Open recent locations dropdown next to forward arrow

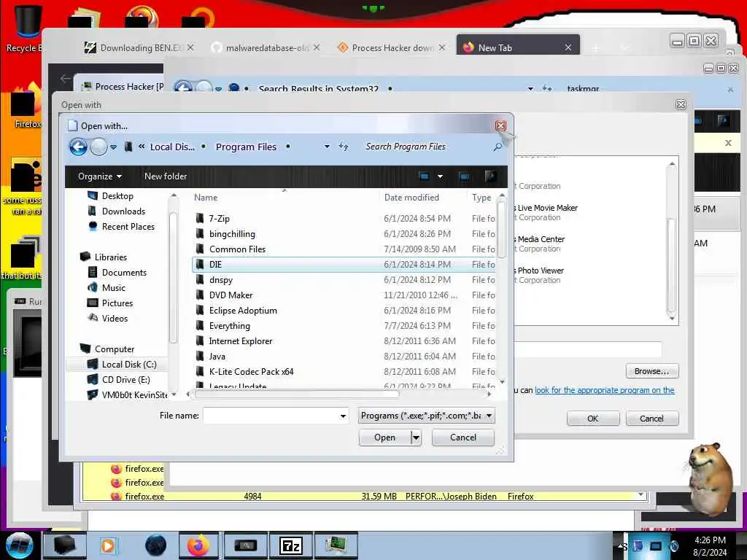[x=113, y=147]
